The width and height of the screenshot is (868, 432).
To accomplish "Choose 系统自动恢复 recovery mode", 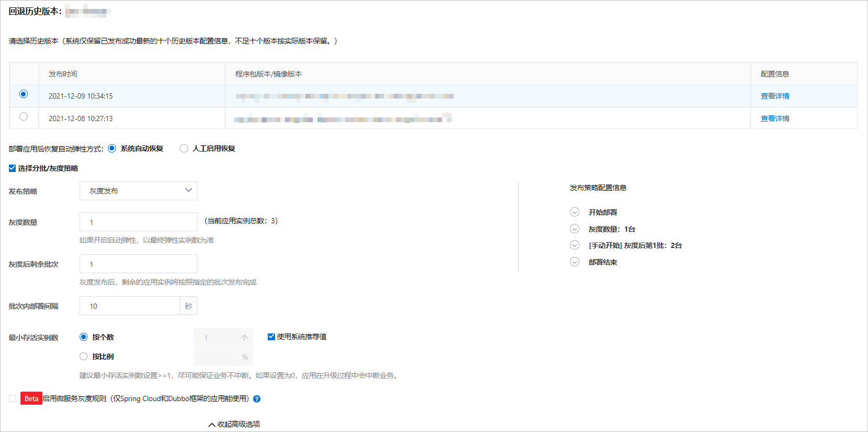I will click(x=112, y=148).
